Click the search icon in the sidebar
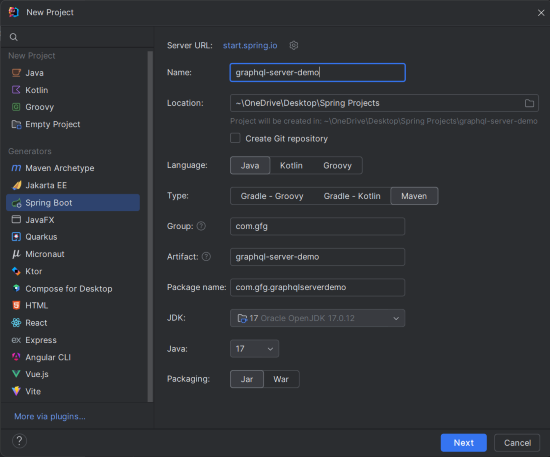The height and width of the screenshot is (457, 550). pyautogui.click(x=14, y=37)
